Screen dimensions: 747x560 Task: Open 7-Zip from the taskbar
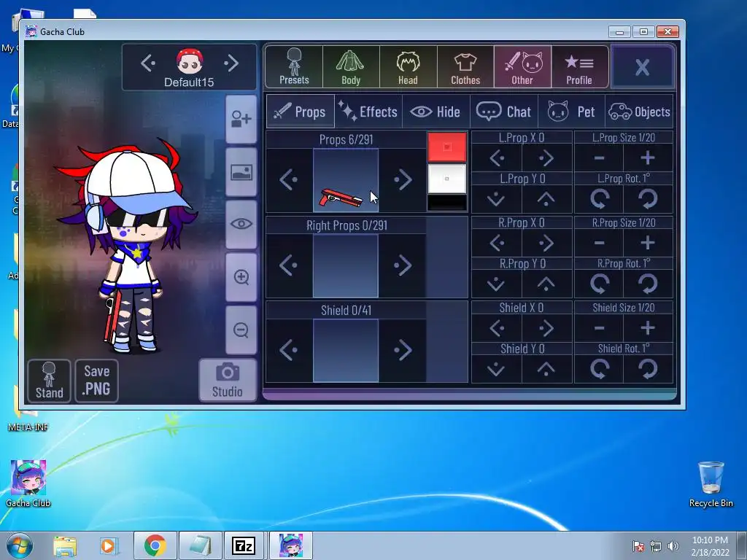[244, 545]
